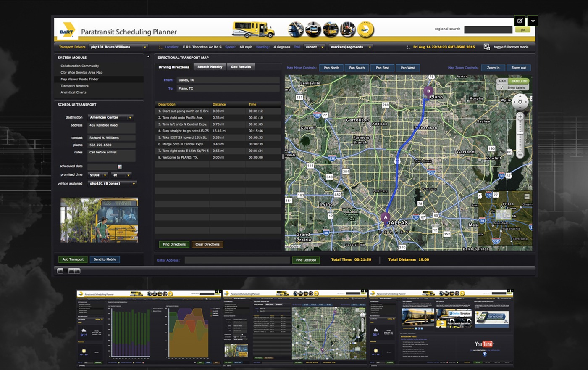
Task: Open the markers|segments dropdown
Action: 370,47
